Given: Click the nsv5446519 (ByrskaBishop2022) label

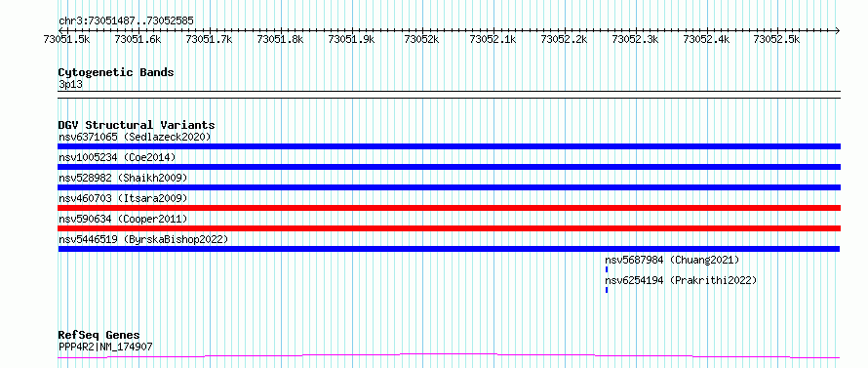Looking at the screenshot, I should tap(143, 239).
